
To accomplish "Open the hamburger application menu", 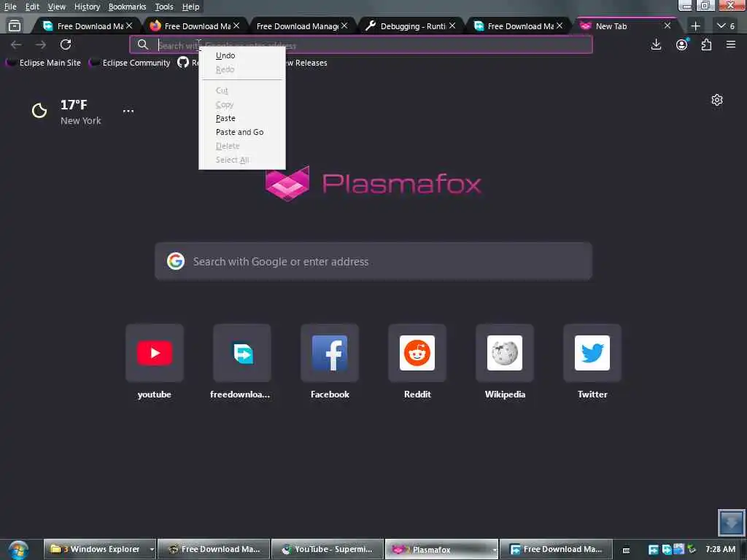I will 731,44.
